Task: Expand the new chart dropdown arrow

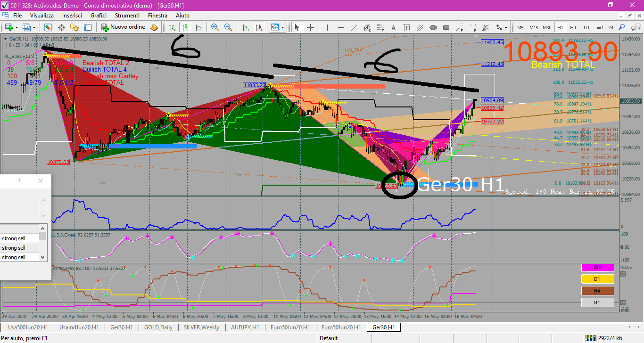Action: click(17, 28)
